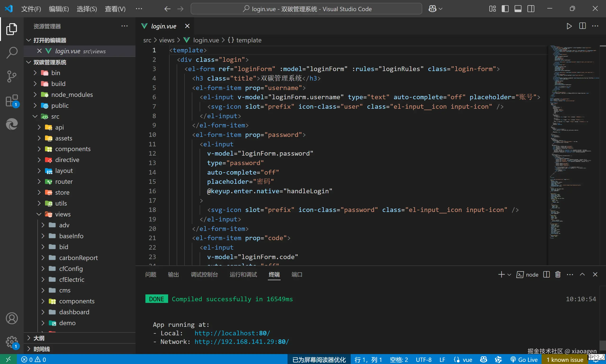
Task: Toggle the primary side bar visibility
Action: tap(505, 9)
